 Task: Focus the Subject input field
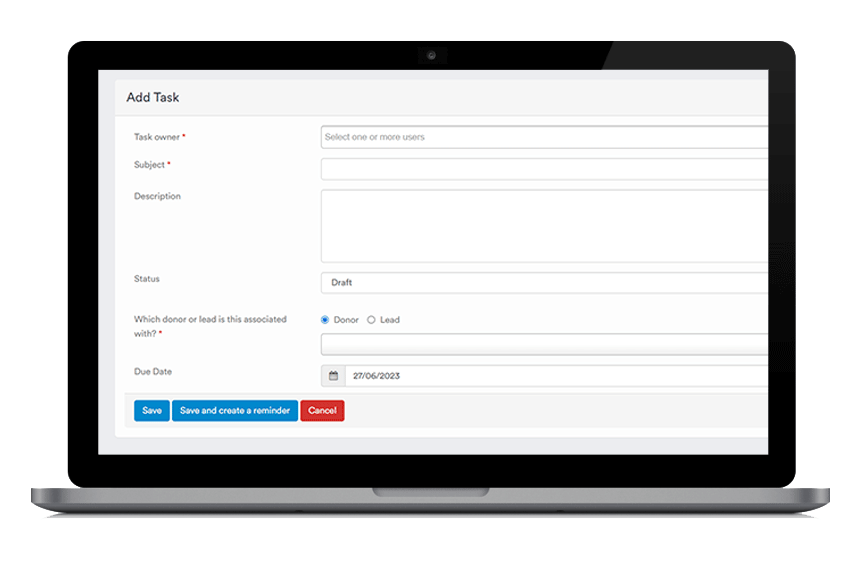tap(544, 169)
